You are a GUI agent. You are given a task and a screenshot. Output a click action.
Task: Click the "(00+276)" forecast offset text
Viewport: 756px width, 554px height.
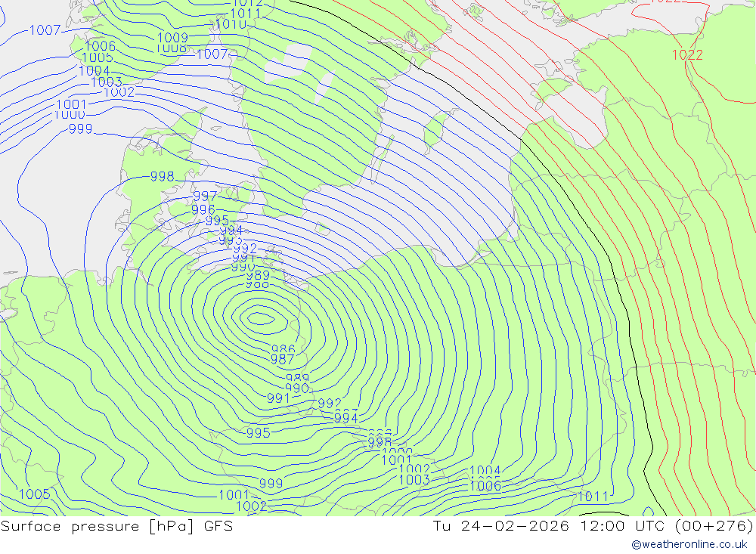coord(714,525)
